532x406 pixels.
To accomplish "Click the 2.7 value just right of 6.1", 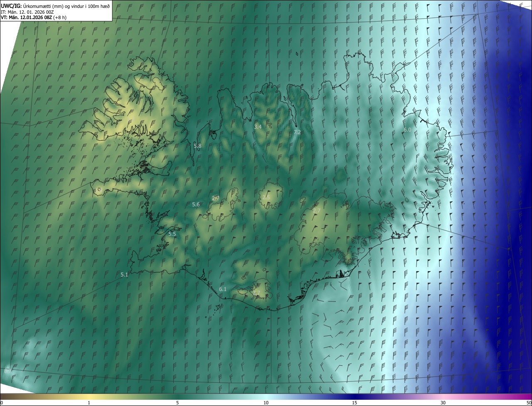I will [x=256, y=293].
